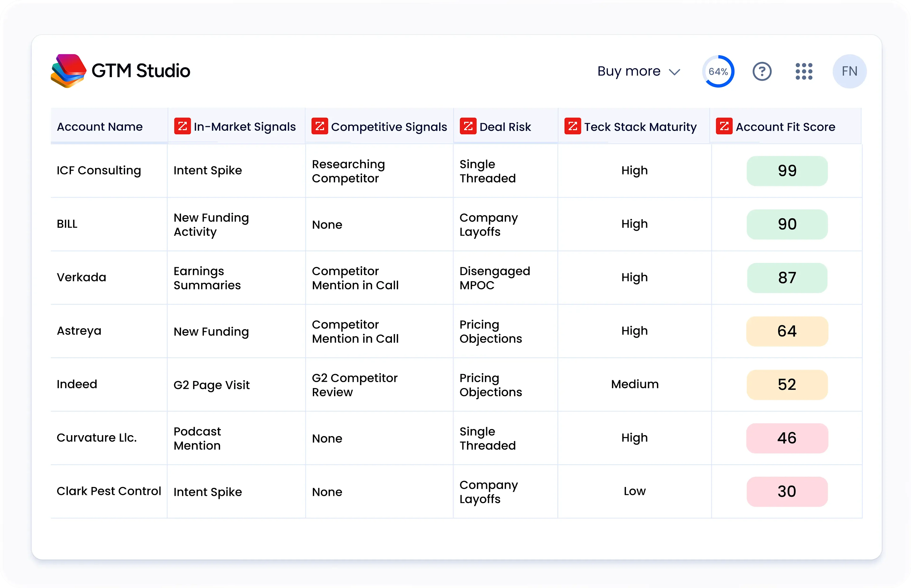Select the Deal Risk column header
This screenshot has width=911, height=588.
point(506,126)
